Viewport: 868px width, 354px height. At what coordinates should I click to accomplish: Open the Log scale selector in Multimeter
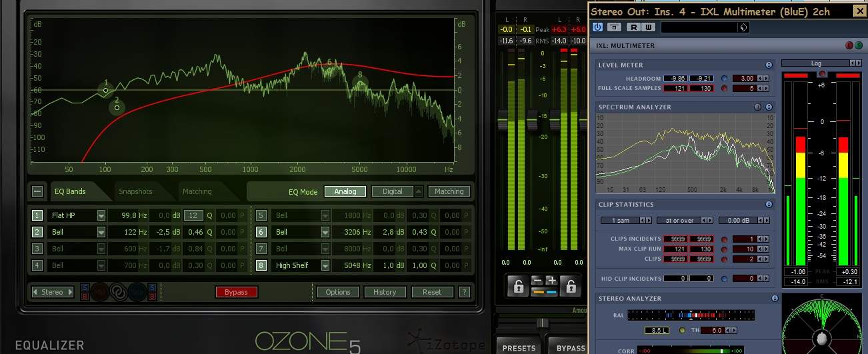[820, 63]
